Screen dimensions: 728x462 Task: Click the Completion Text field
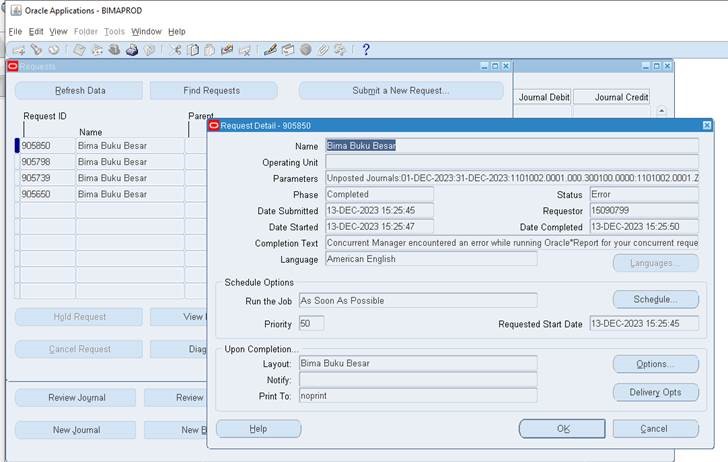[512, 243]
